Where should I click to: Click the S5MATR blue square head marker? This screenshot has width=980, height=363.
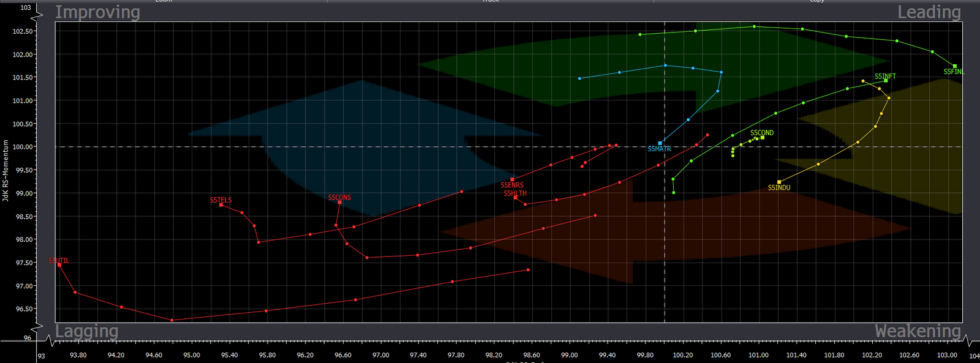coord(660,143)
